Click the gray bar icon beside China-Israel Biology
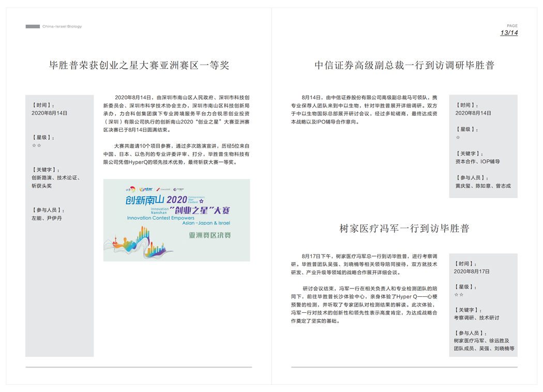Image resolution: width=543 pixels, height=392 pixels. click(33, 26)
